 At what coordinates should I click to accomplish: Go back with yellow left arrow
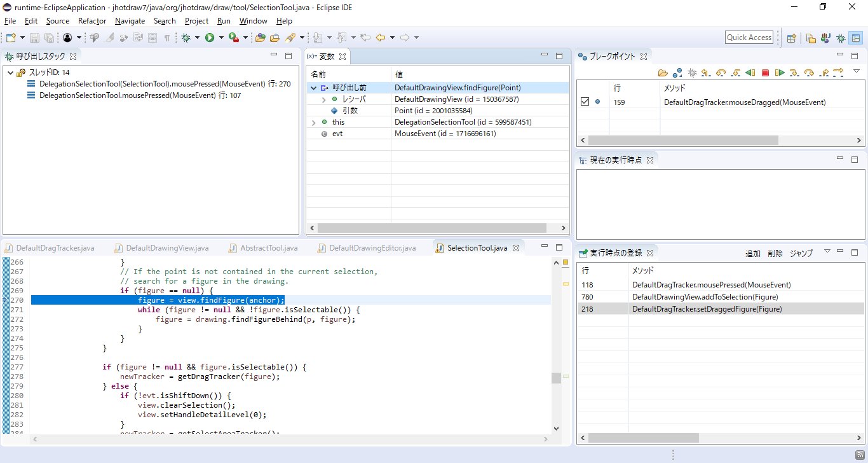point(381,38)
